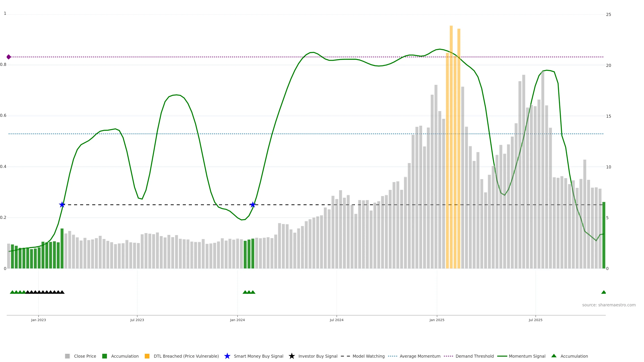Click the orange DTL Breached legend swatch
This screenshot has width=644, height=362.
[147, 356]
